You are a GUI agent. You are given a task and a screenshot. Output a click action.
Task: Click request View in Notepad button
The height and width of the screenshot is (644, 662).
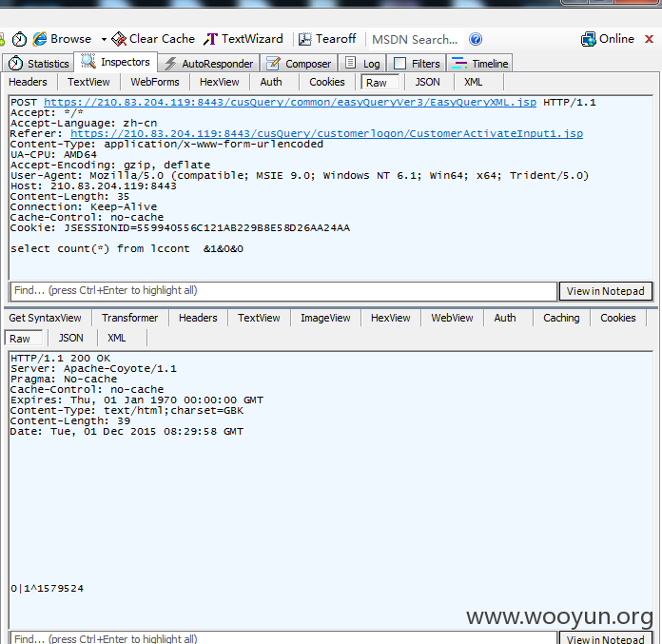[x=606, y=291]
